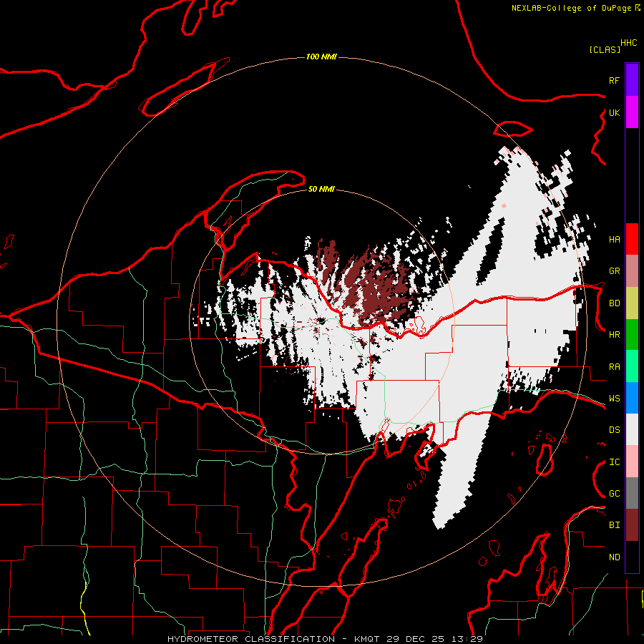The width and height of the screenshot is (644, 644).
Task: Click the WS blue legend swatch
Action: 632,398
